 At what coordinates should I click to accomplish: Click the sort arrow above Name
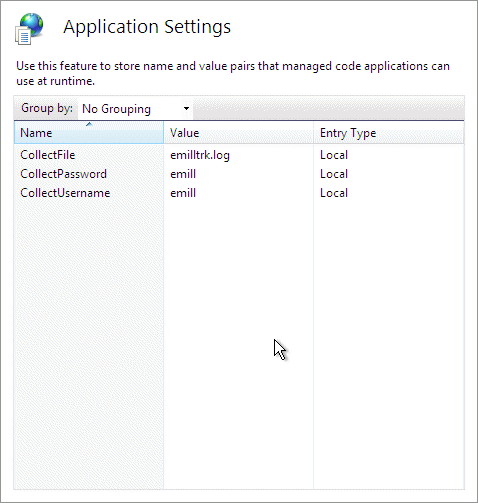point(89,124)
